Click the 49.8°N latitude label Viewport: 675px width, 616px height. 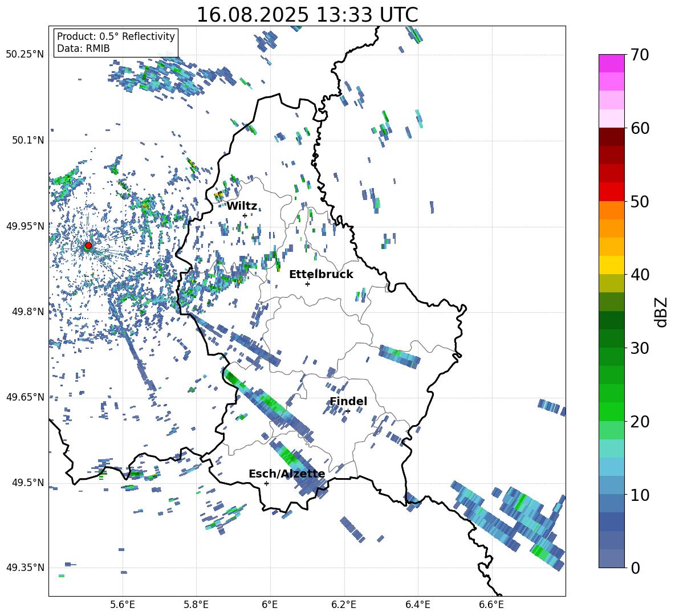[x=28, y=312]
